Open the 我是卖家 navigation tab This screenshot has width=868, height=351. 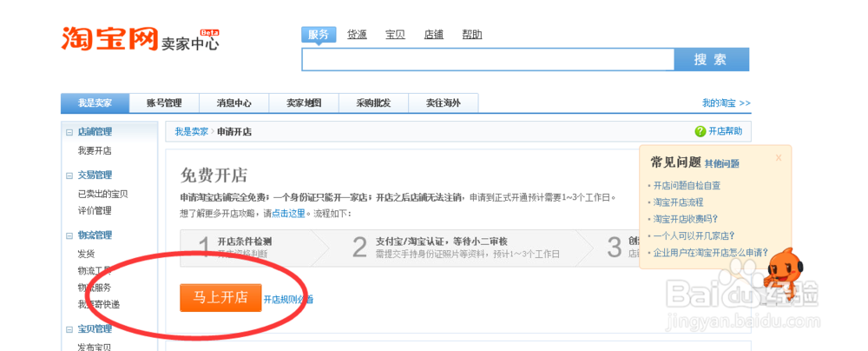tap(95, 103)
